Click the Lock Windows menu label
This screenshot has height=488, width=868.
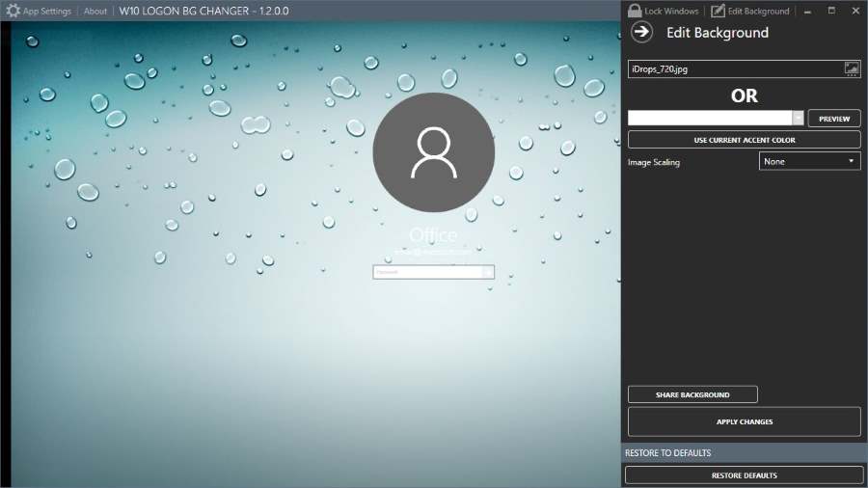[x=671, y=12]
